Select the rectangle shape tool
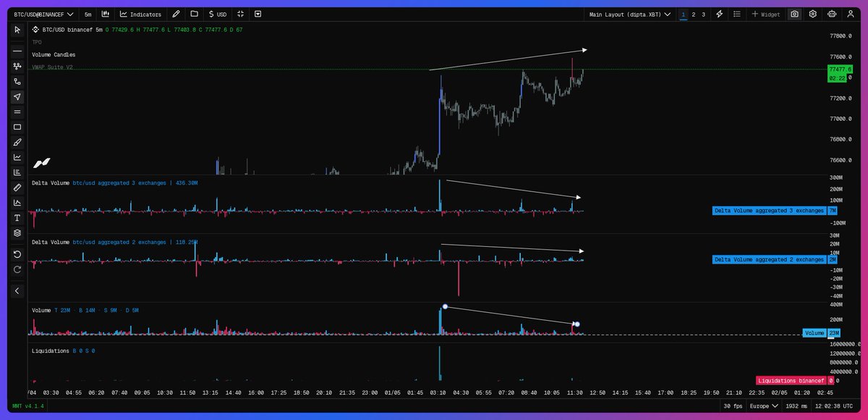This screenshot has width=868, height=420. pyautogui.click(x=17, y=127)
